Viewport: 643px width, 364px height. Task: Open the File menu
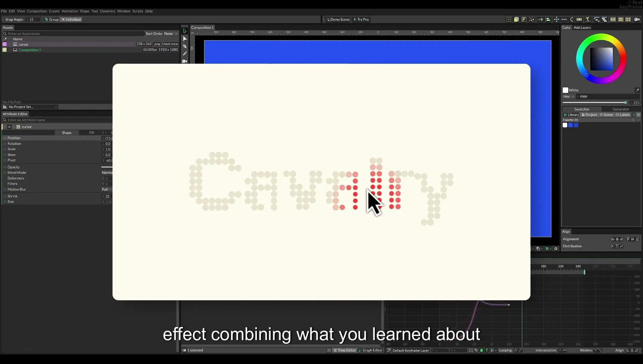click(x=4, y=11)
